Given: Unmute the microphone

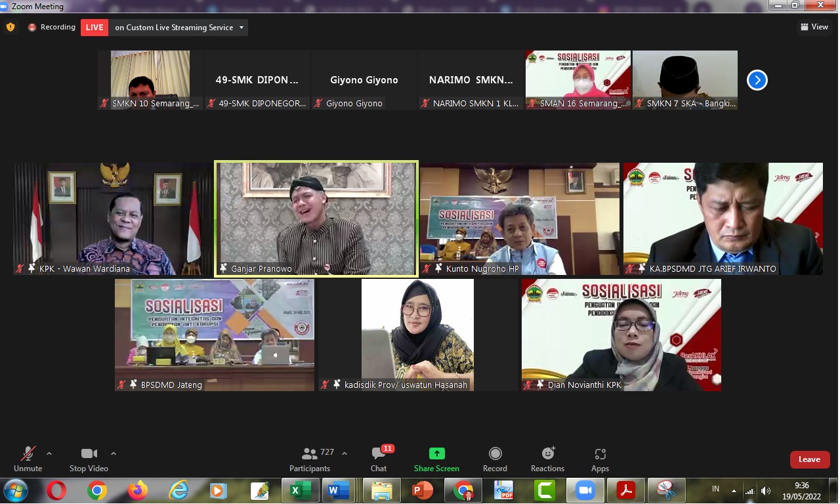Looking at the screenshot, I should tap(28, 459).
